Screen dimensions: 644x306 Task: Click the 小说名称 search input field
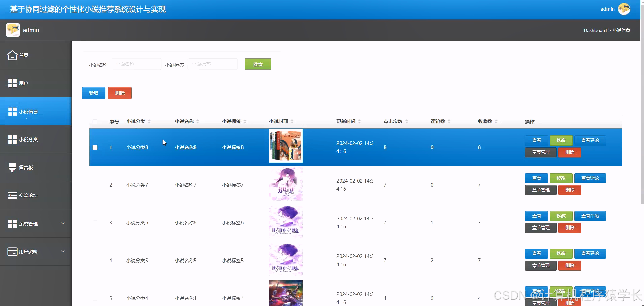[x=136, y=64]
